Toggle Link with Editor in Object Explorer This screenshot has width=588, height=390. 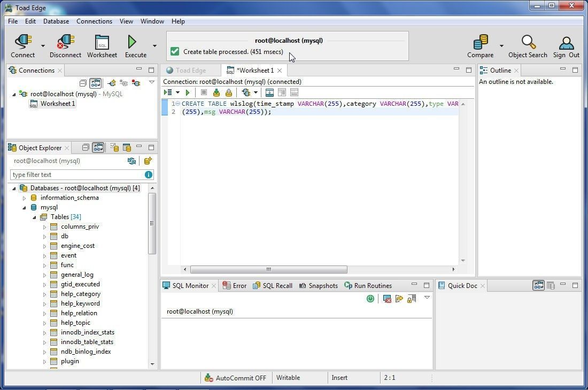98,147
